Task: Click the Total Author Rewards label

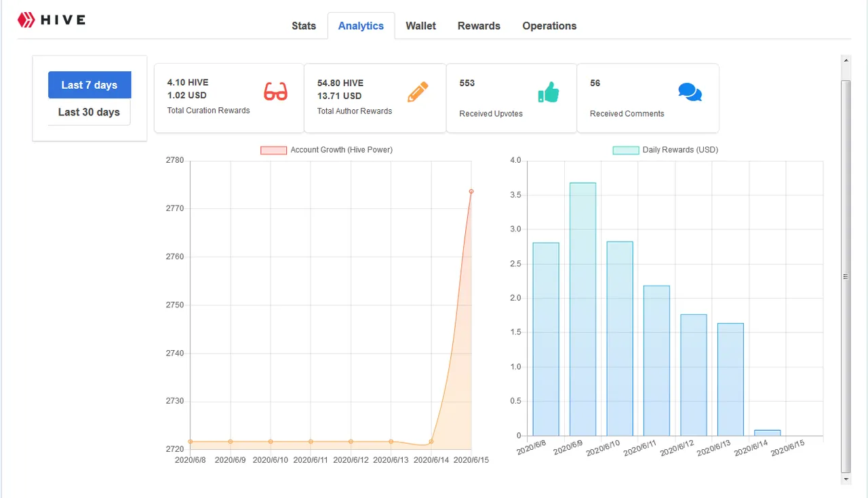Action: [x=355, y=111]
